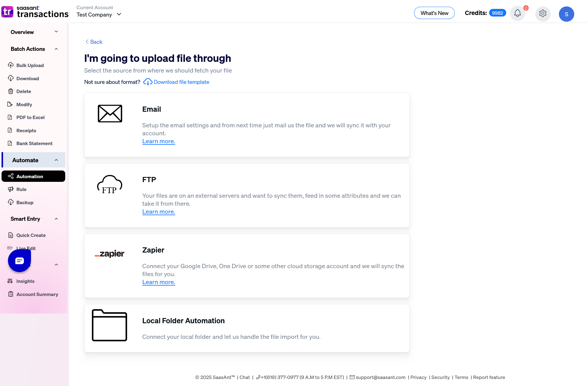588x386 pixels.
Task: Click the What's New button
Action: (x=434, y=13)
